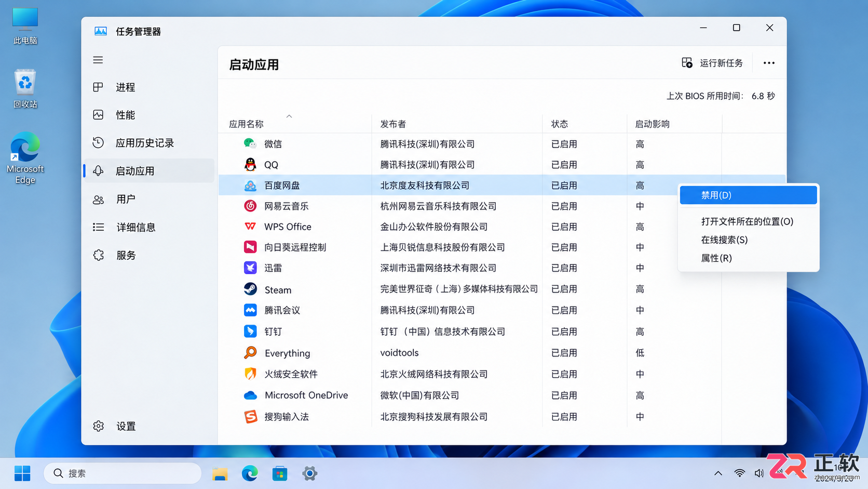This screenshot has width=868, height=489.
Task: Open File Explorer from taskbar
Action: click(x=220, y=473)
